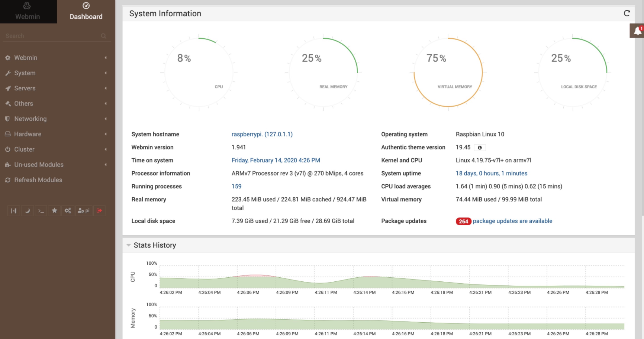
Task: Click the System Information heading
Action: 165,13
